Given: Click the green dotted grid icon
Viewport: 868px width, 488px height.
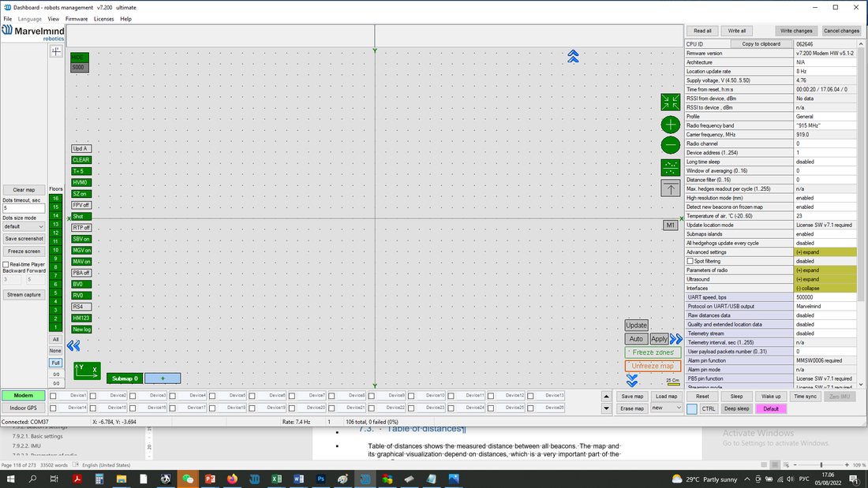Looking at the screenshot, I should click(671, 167).
